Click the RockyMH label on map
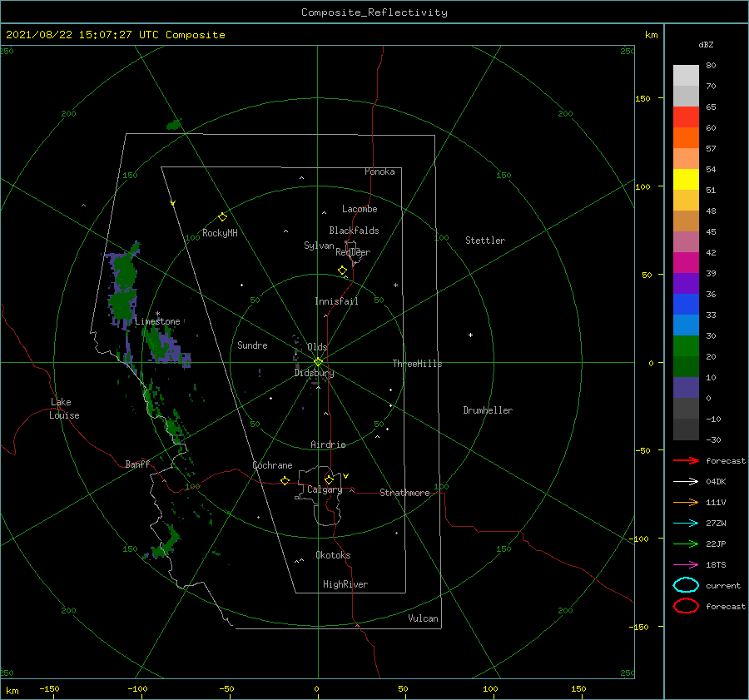 pos(220,233)
